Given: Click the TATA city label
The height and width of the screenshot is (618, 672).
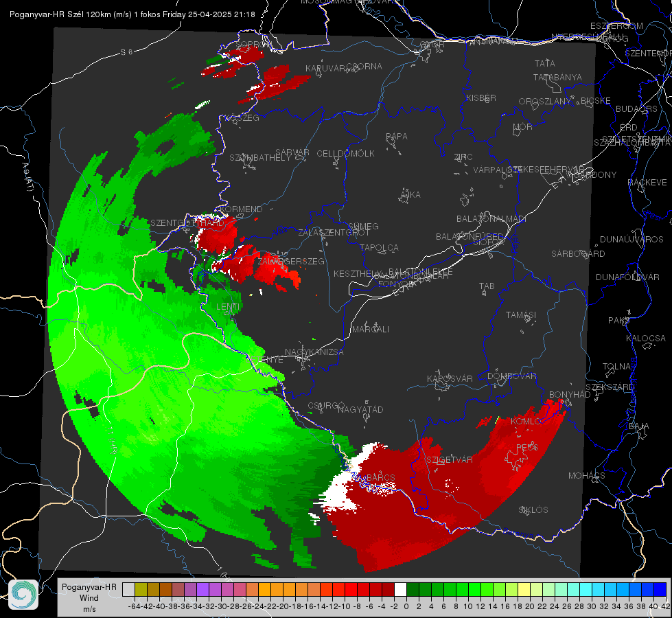Looking at the screenshot, I should pos(545,63).
